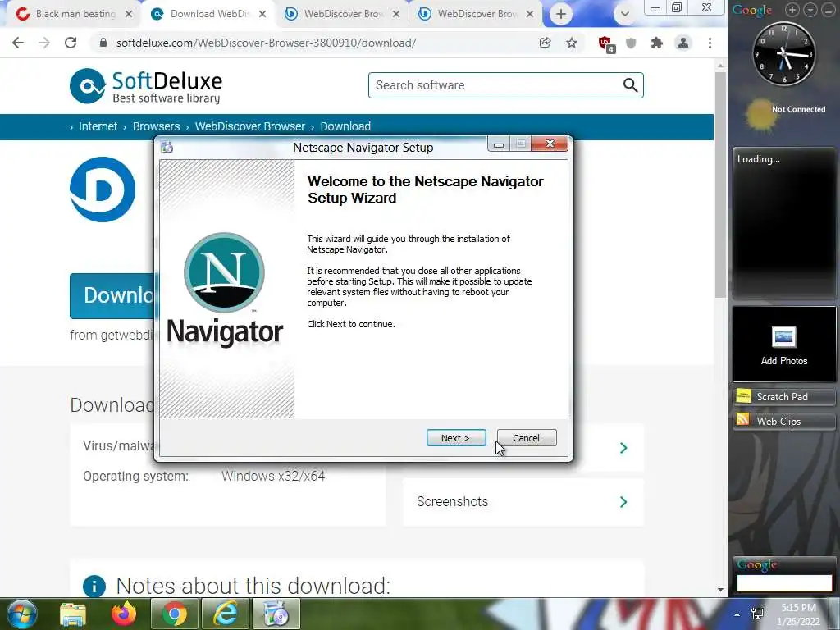
Task: Open Internet Explorer from taskbar
Action: coord(226,614)
